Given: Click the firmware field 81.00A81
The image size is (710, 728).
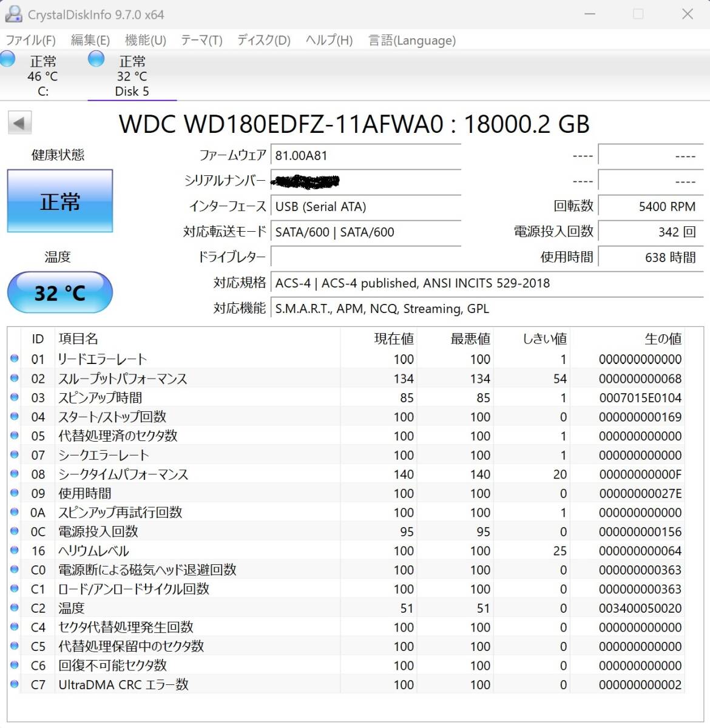Looking at the screenshot, I should point(365,155).
